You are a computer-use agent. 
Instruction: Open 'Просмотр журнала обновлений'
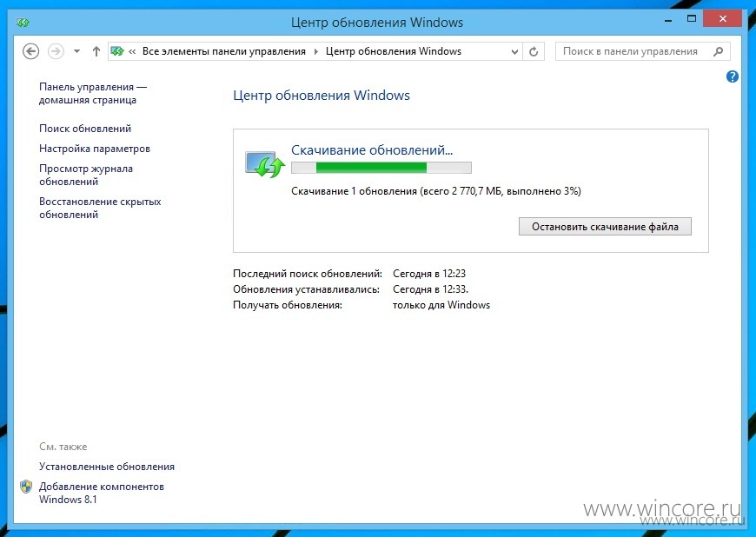click(x=86, y=175)
